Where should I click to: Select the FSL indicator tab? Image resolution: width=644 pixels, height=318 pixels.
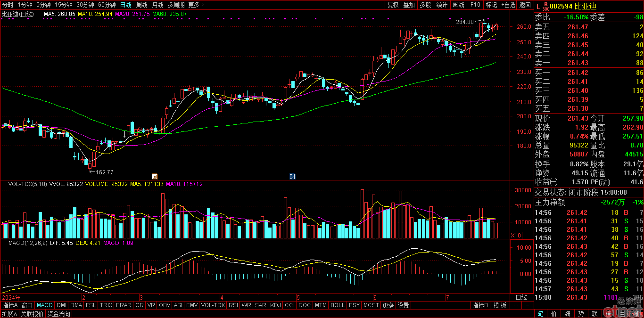(x=91, y=305)
